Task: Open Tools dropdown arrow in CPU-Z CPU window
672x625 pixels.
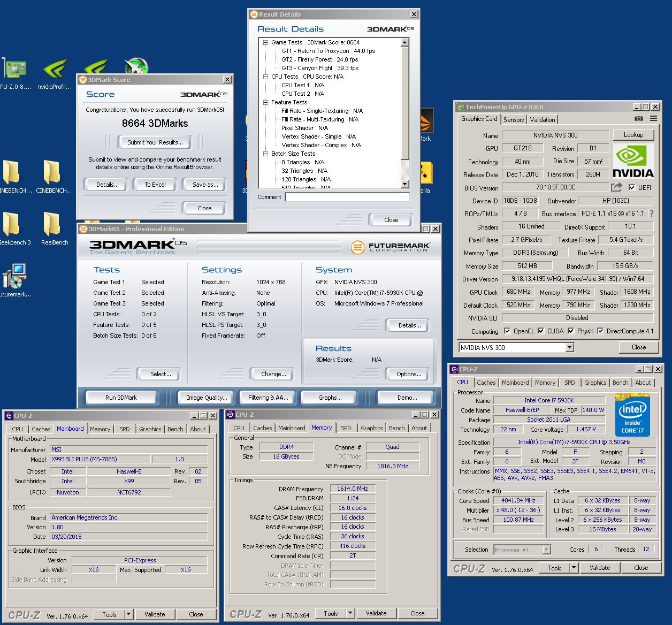Action: click(x=574, y=568)
